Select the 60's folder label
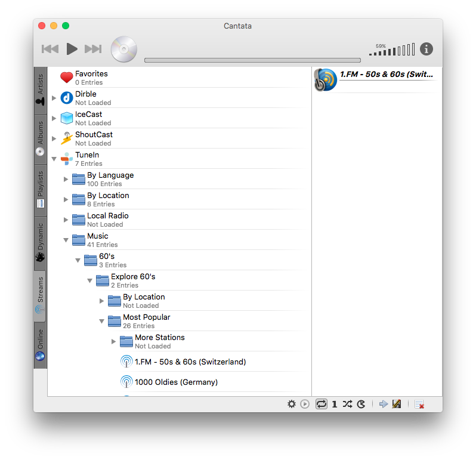 [107, 257]
